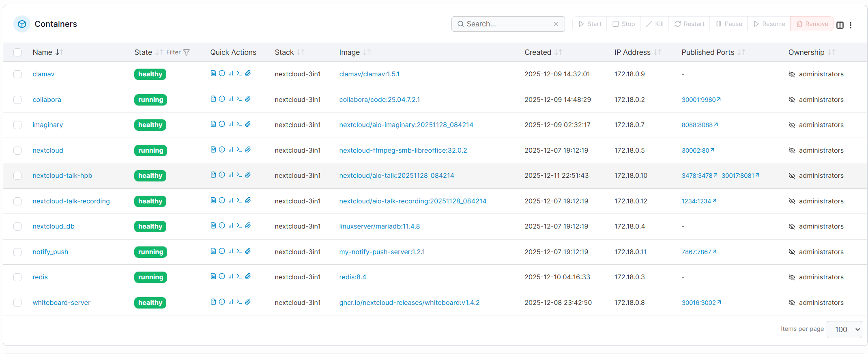This screenshot has width=868, height=354.
Task: Open the State column Filter dropdown
Action: click(178, 52)
